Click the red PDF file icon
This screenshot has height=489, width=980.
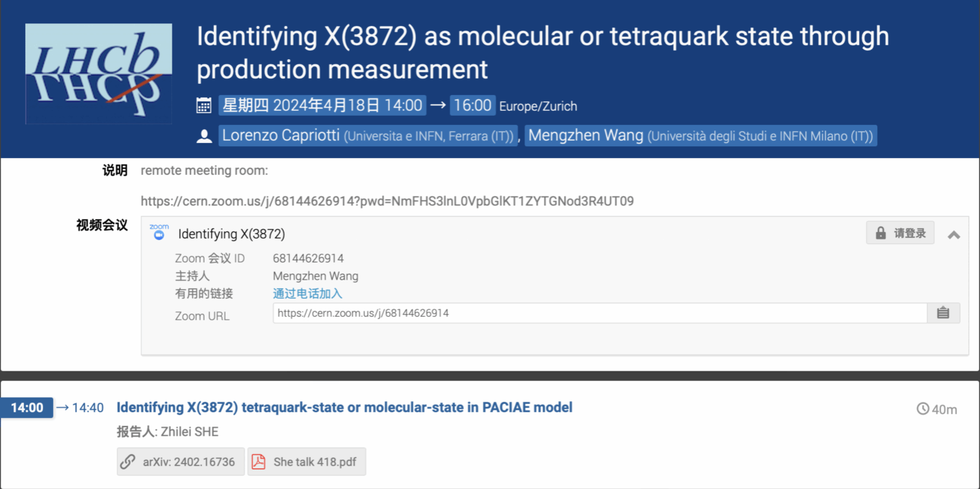click(259, 462)
